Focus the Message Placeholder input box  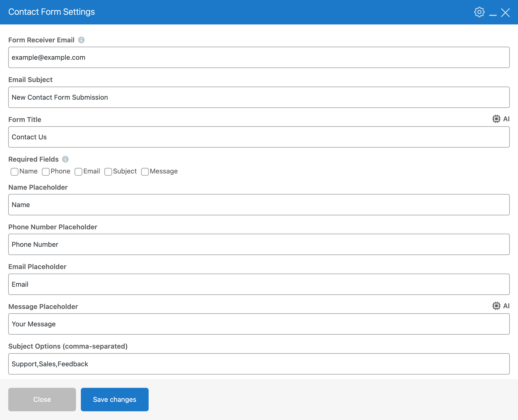click(x=259, y=324)
